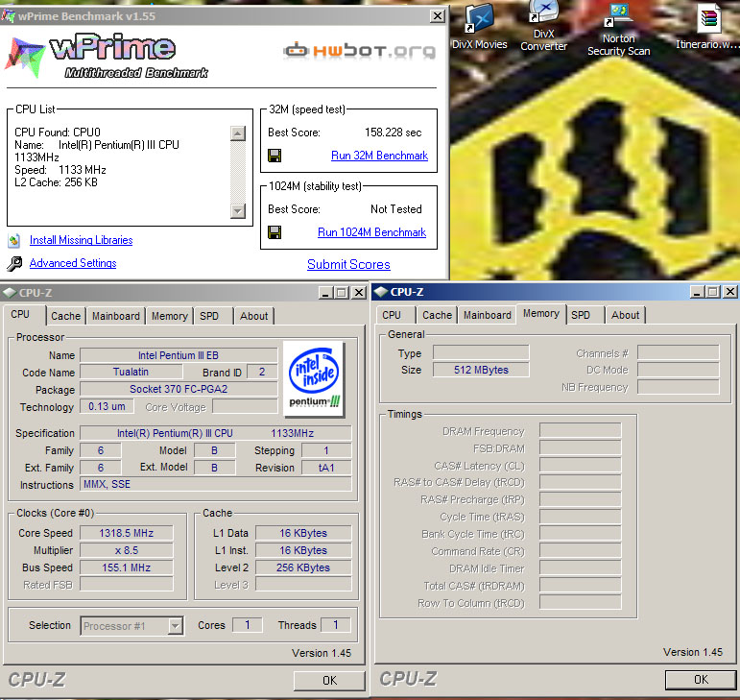Click the save icon in 32M speed test
This screenshot has width=740, height=700.
point(275,156)
